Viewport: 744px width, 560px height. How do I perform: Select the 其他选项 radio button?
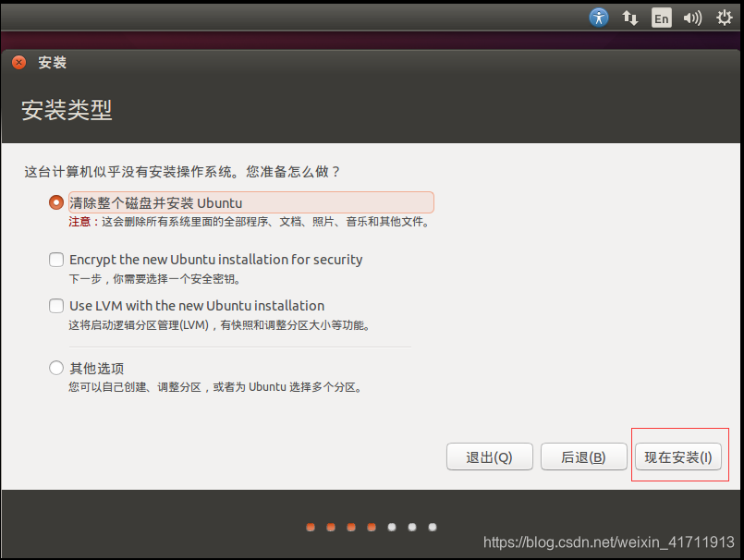pos(56,368)
